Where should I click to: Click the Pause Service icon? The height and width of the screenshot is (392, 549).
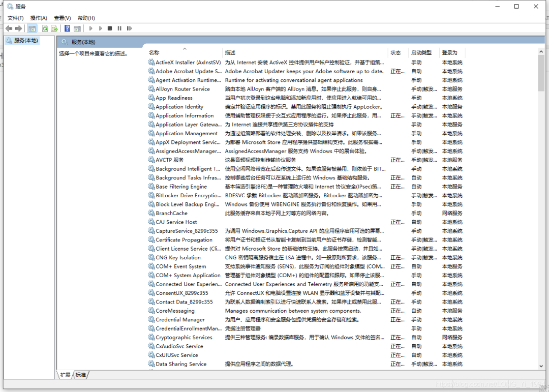click(119, 28)
